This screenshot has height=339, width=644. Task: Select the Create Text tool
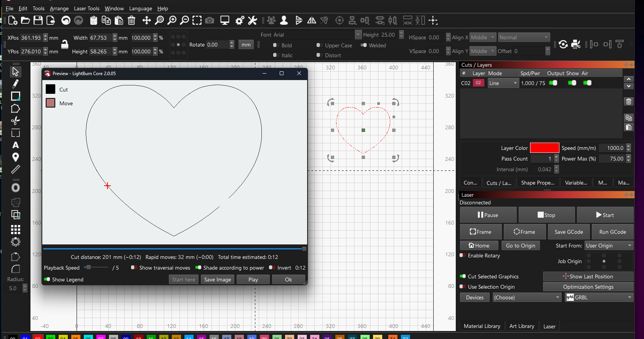[15, 145]
